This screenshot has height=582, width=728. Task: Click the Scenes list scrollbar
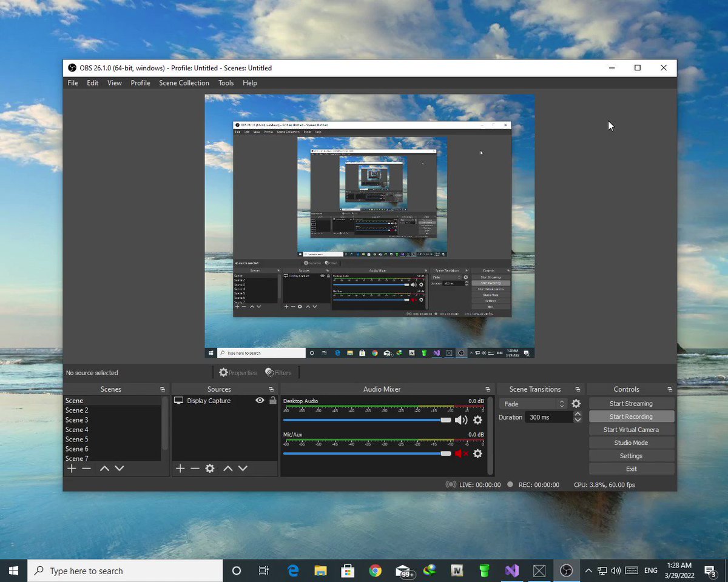tap(164, 423)
